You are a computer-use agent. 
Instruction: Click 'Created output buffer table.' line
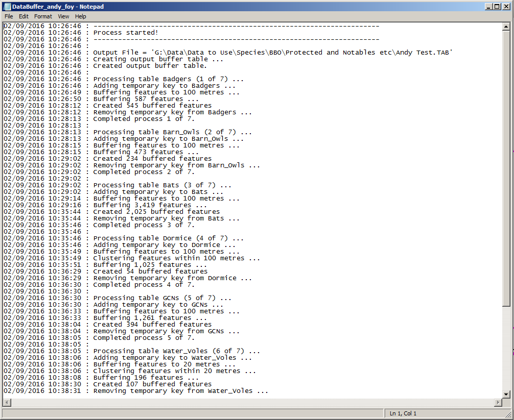tap(150, 66)
